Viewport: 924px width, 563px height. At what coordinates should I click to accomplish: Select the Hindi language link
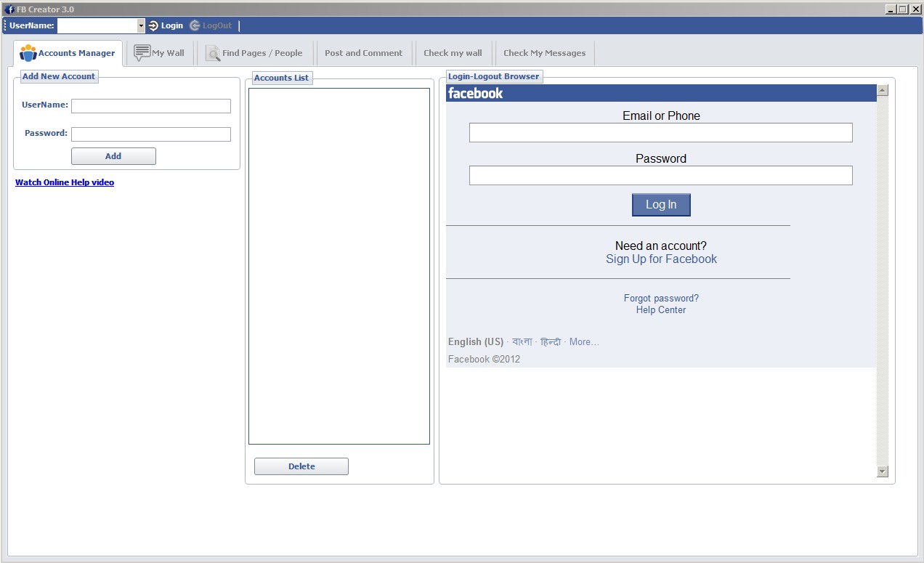(x=551, y=341)
